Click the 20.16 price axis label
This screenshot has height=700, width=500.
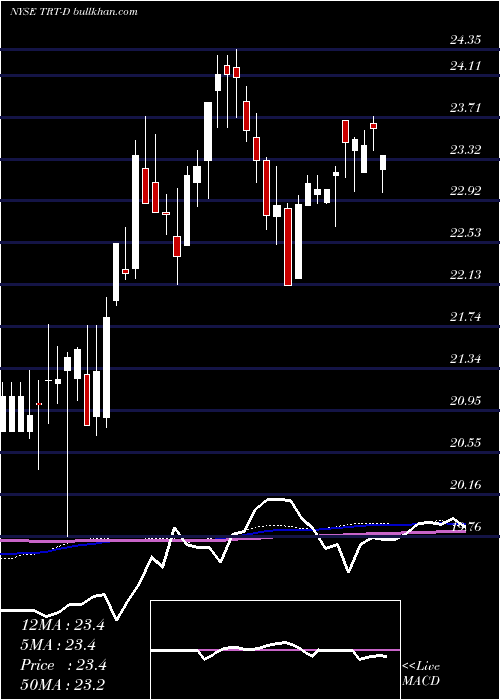point(465,484)
